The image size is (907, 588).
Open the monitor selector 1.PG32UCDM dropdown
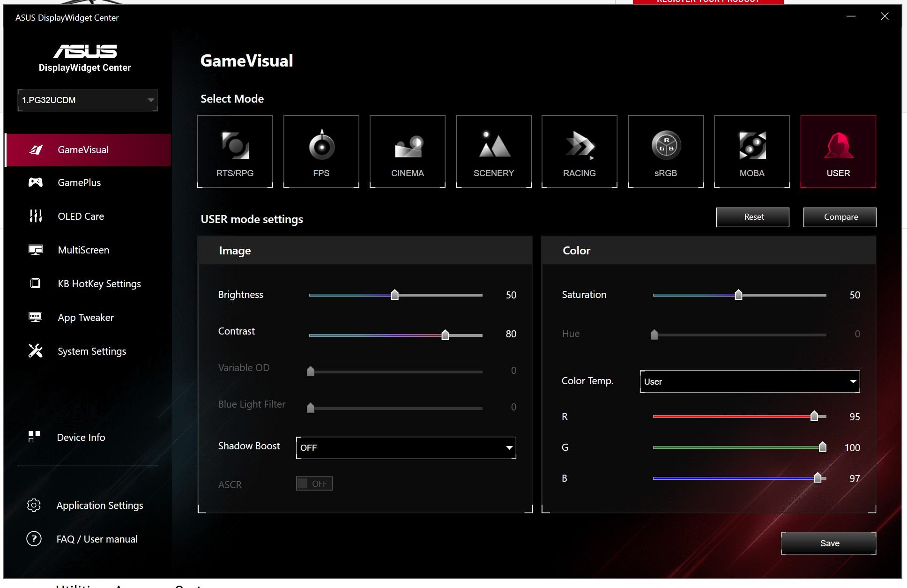click(88, 100)
